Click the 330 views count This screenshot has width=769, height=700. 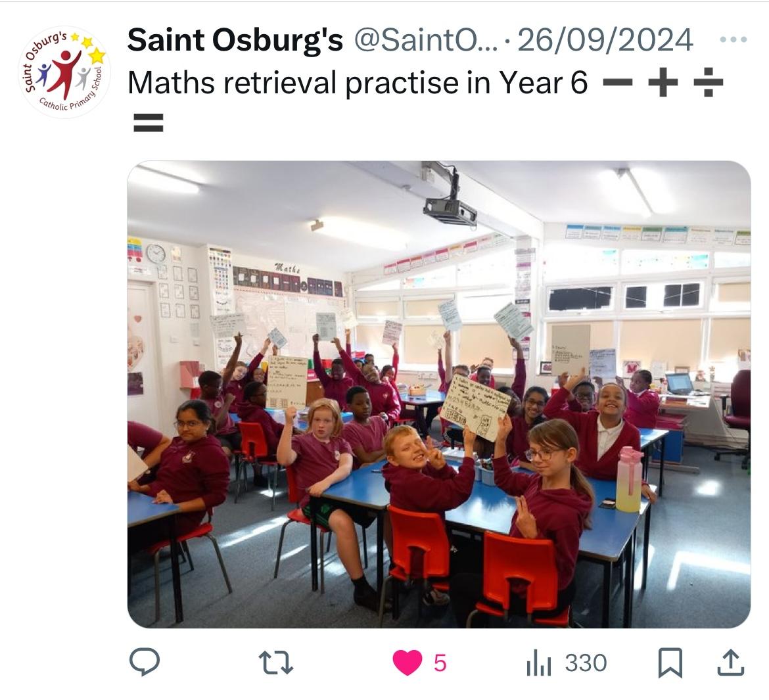pos(586,663)
